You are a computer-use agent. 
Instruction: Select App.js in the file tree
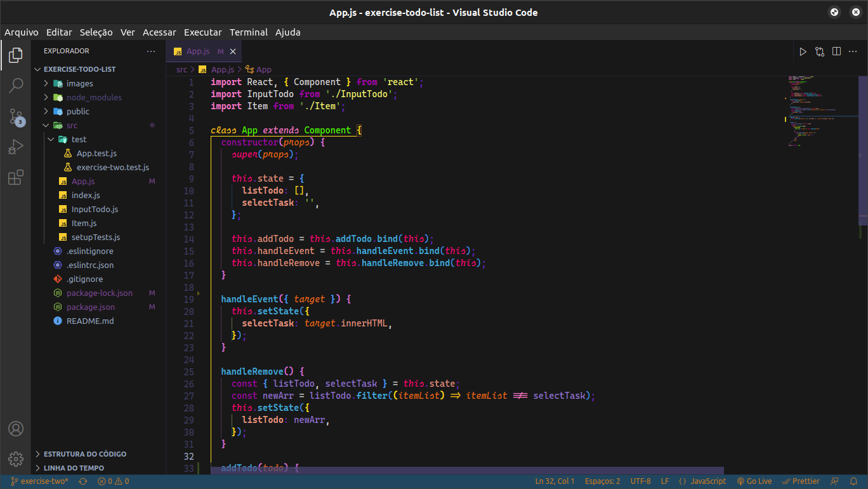(97, 181)
